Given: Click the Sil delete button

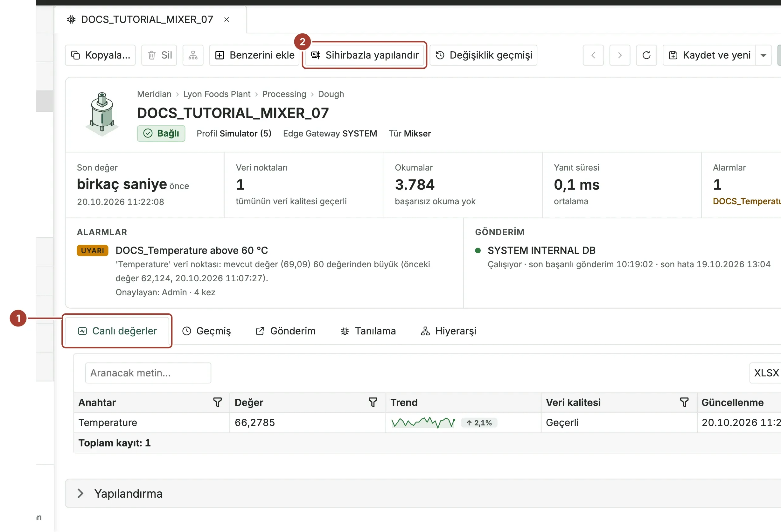Looking at the screenshot, I should click(x=159, y=55).
